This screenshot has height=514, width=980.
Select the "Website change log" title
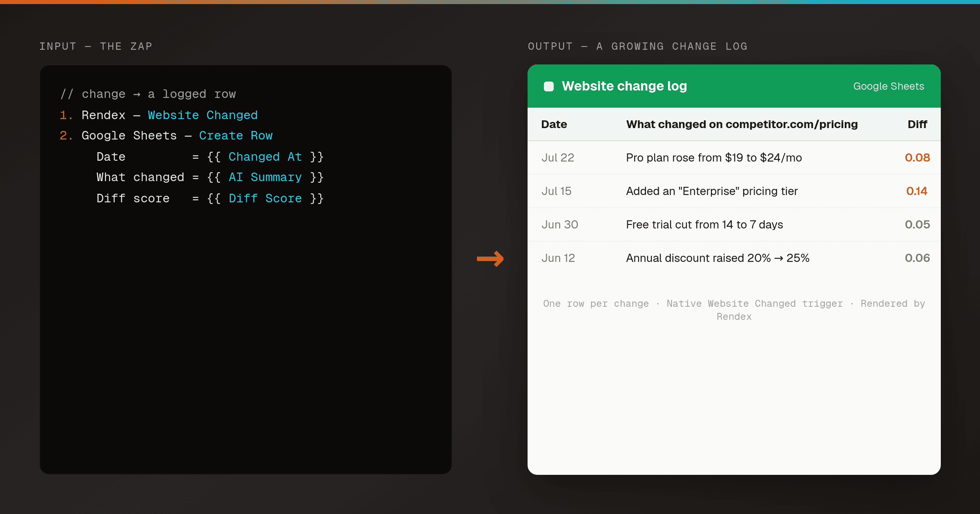click(x=624, y=86)
